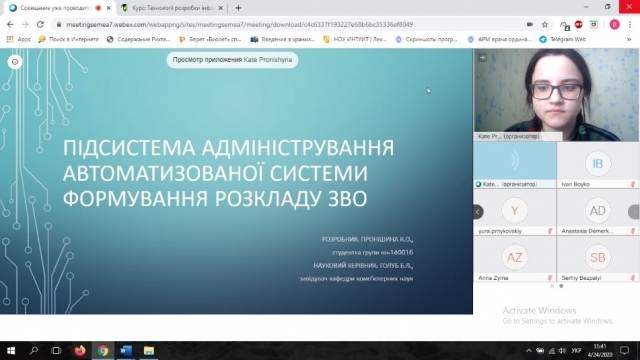Open the Windows Start menu
This screenshot has height=360, width=640.
pos(11,351)
